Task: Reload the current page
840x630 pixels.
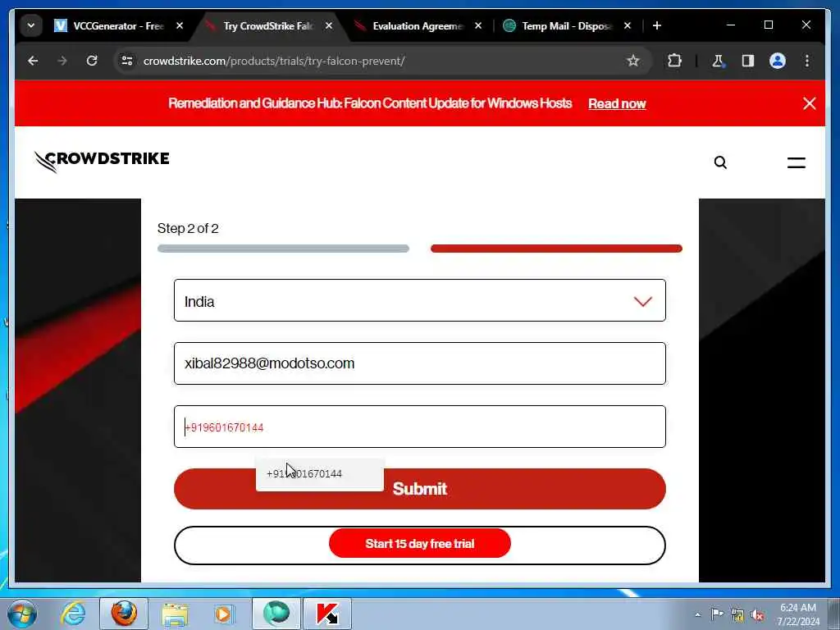Action: [x=92, y=61]
